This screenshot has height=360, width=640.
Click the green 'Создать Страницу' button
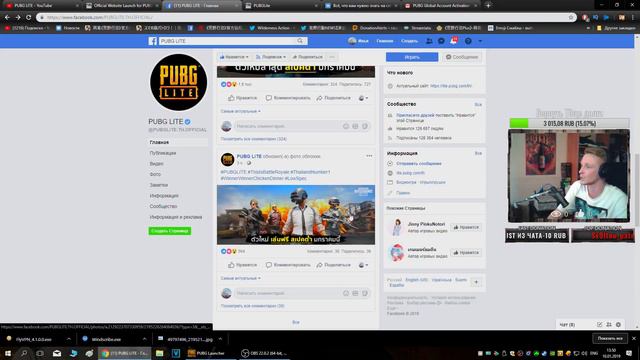pos(170,231)
